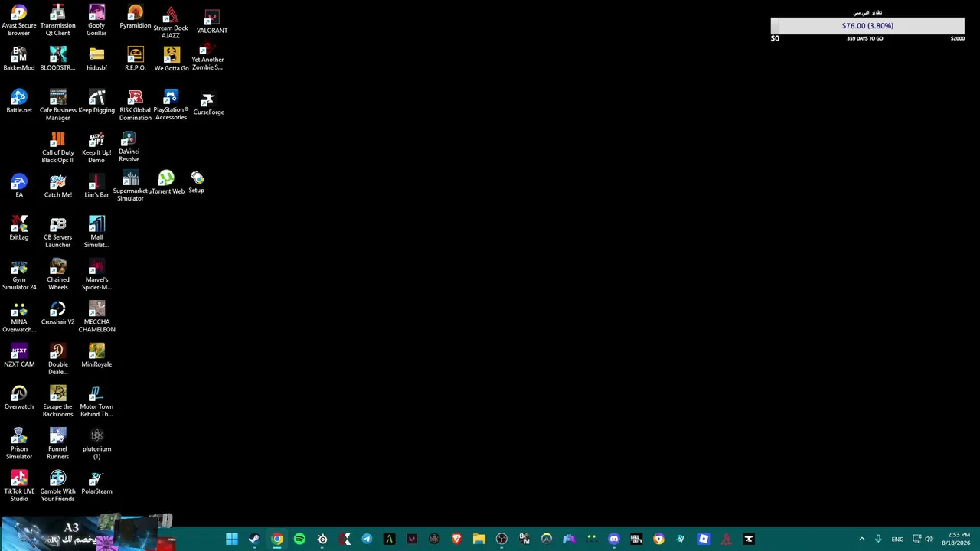Select the Keep Digging desktop icon
980x551 pixels.
tap(96, 101)
